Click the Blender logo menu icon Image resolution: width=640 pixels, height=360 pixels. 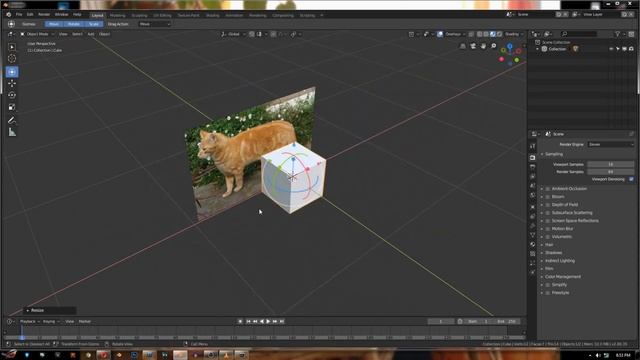pyautogui.click(x=8, y=15)
